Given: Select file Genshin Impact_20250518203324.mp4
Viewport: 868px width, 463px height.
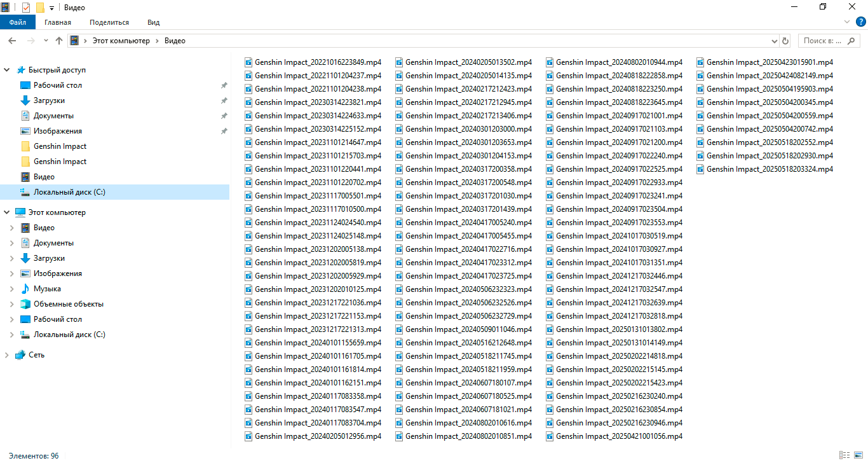Looking at the screenshot, I should 770,169.
